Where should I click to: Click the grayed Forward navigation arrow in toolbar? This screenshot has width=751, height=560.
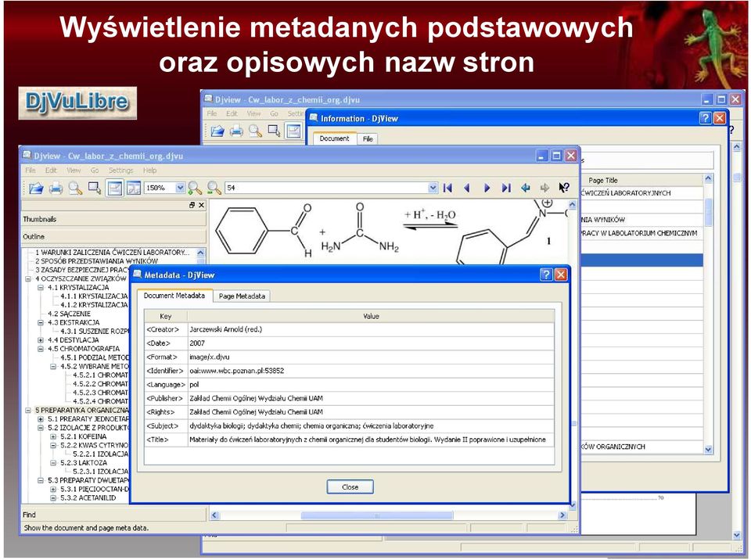pyautogui.click(x=544, y=188)
